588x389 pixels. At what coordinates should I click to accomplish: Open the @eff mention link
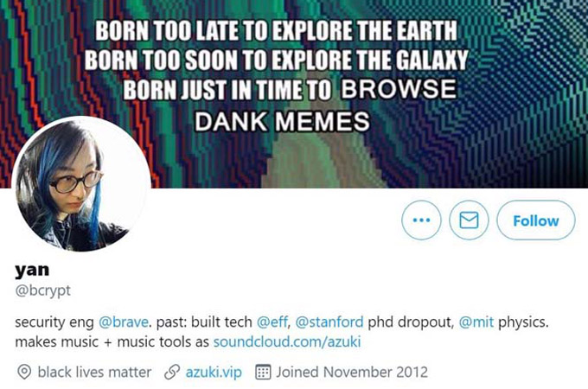pyautogui.click(x=272, y=322)
